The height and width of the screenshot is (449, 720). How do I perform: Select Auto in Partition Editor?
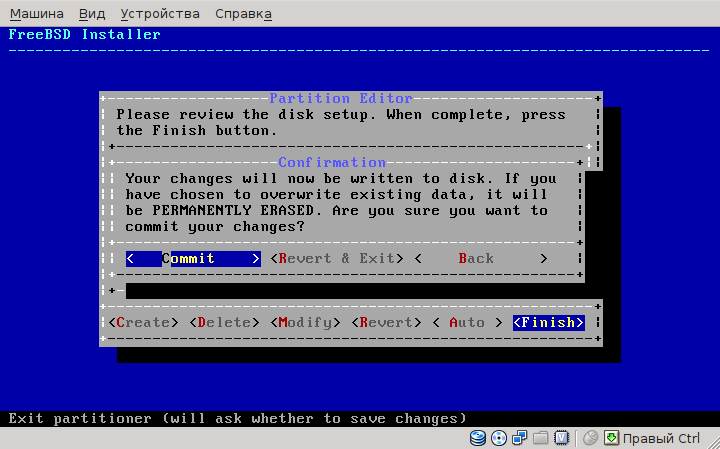(x=467, y=322)
